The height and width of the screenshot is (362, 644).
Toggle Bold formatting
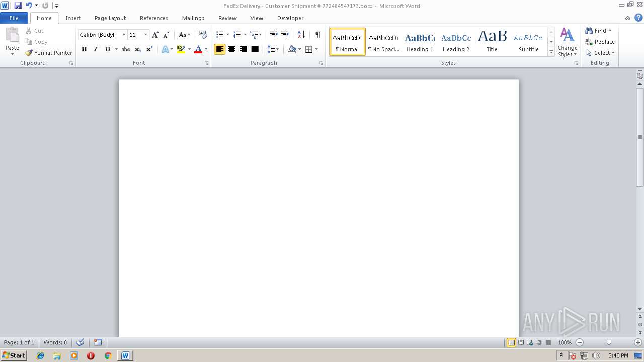(84, 49)
